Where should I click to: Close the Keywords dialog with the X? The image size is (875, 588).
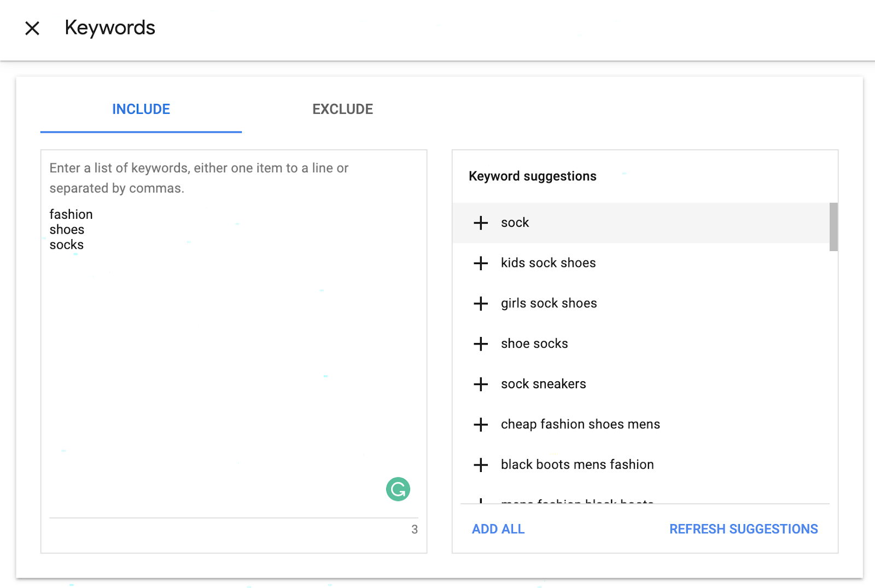pyautogui.click(x=32, y=28)
